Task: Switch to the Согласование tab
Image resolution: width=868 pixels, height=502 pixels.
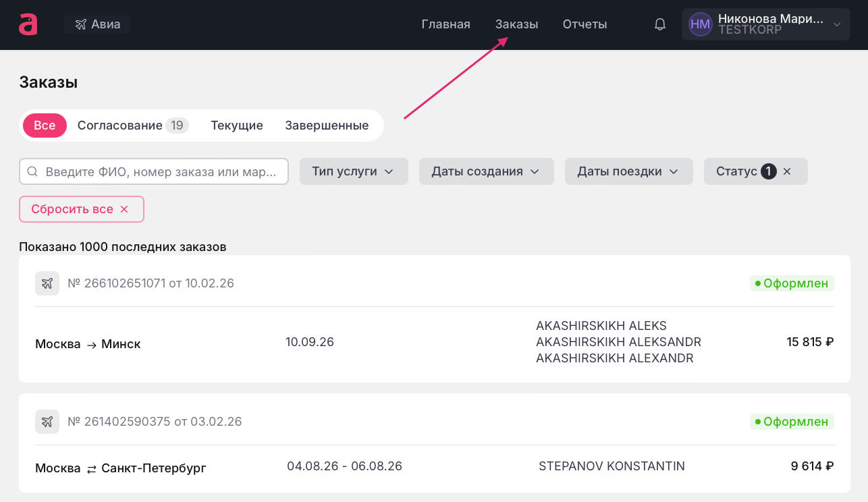Action: tap(132, 125)
